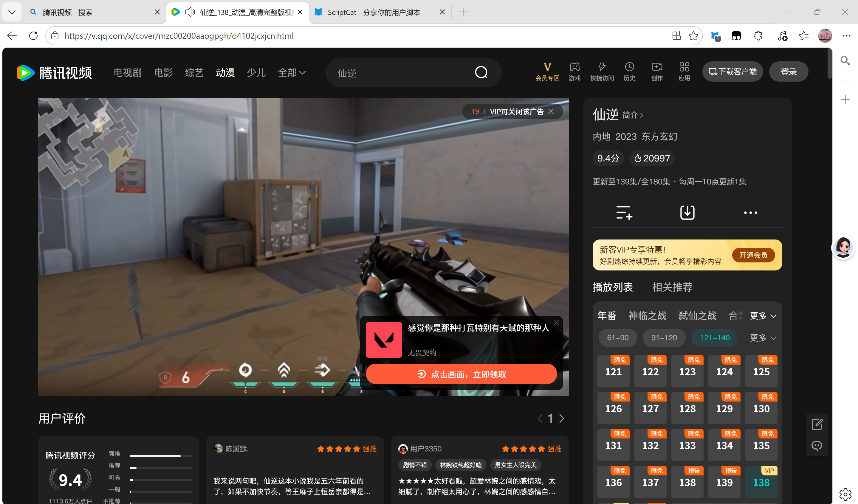Select episode range 61–90

tap(618, 338)
